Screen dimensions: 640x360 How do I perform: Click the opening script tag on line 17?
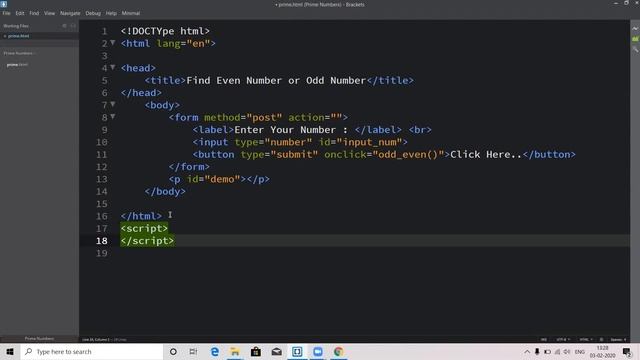[x=144, y=228]
